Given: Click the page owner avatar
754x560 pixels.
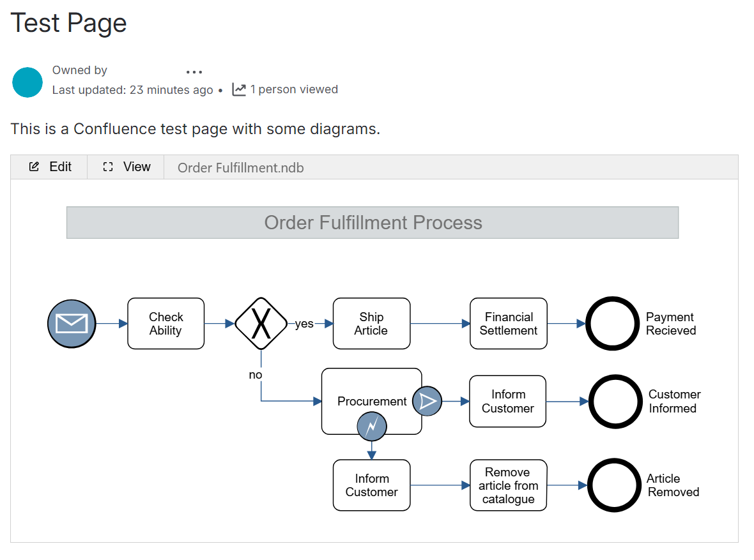Looking at the screenshot, I should pyautogui.click(x=27, y=82).
